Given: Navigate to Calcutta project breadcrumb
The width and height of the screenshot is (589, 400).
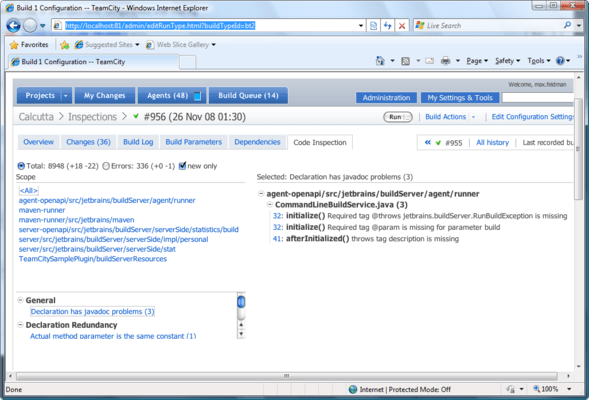Looking at the screenshot, I should pos(36,117).
